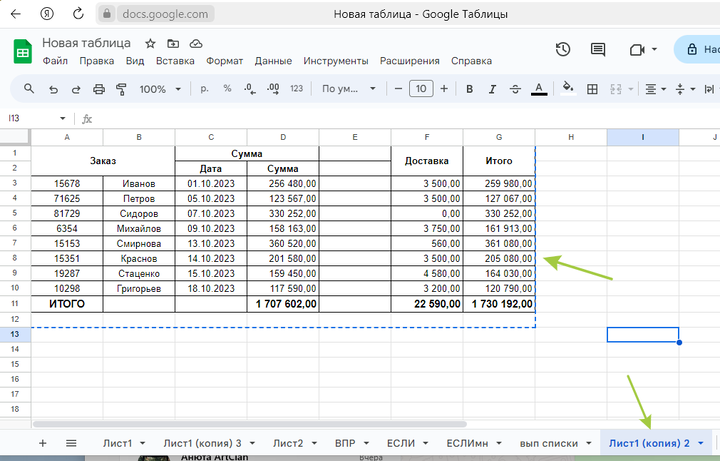Open the Вставка menu
720x461 pixels.
(x=175, y=61)
